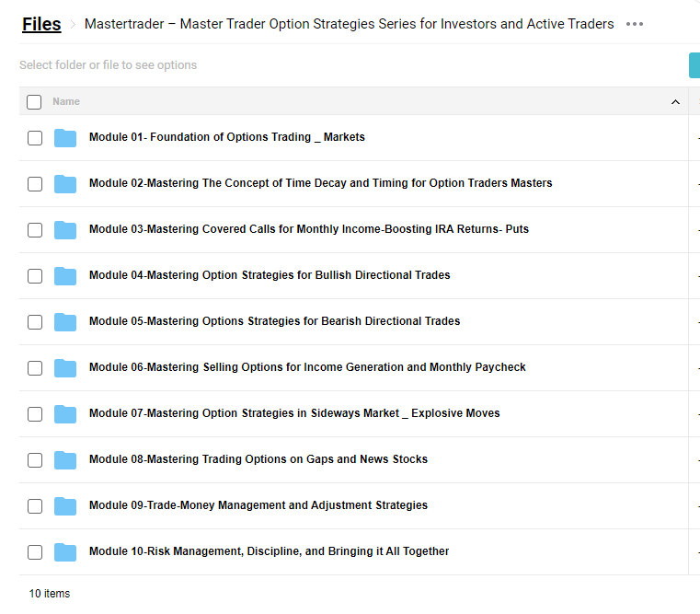Check the box for Module 10 folder
Image resolution: width=700 pixels, height=614 pixels.
(35, 552)
